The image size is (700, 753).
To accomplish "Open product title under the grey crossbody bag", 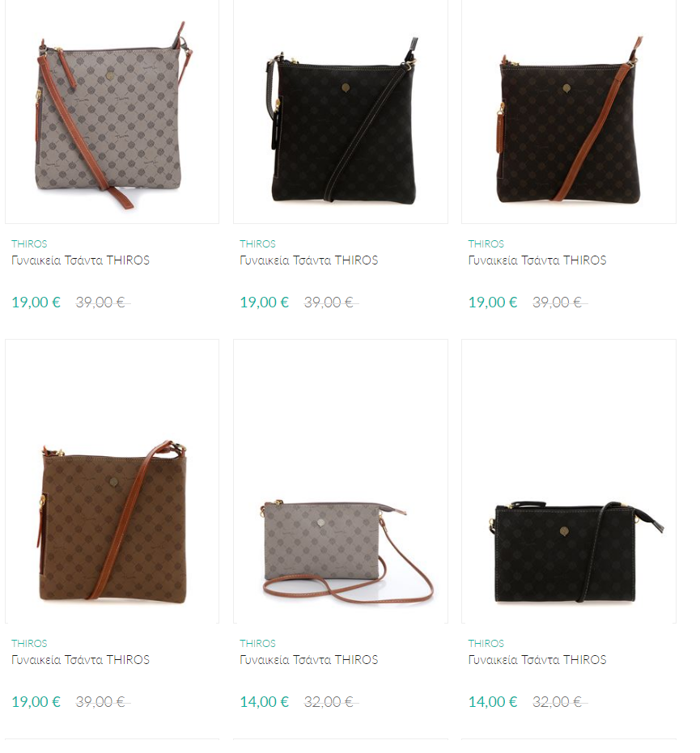I will point(81,260).
